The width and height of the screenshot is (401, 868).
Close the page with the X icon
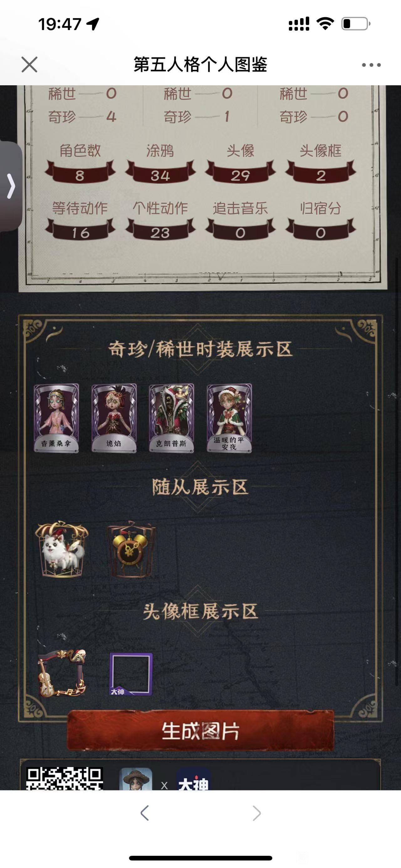pyautogui.click(x=29, y=64)
